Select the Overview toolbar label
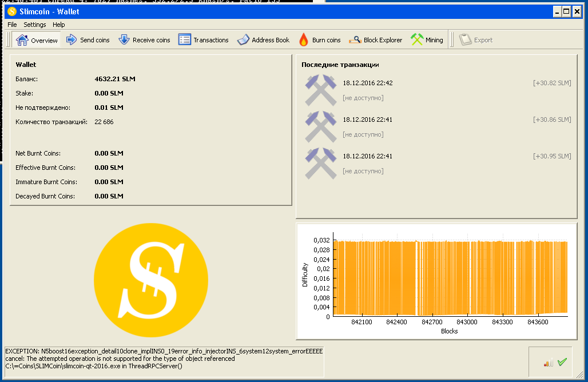 point(44,41)
